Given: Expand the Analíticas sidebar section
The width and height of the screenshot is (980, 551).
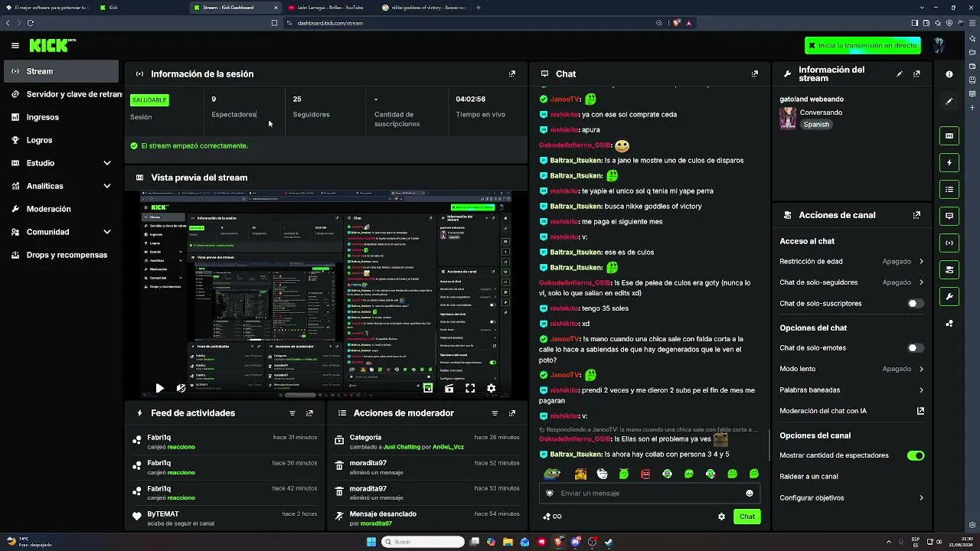Looking at the screenshot, I should coord(61,186).
